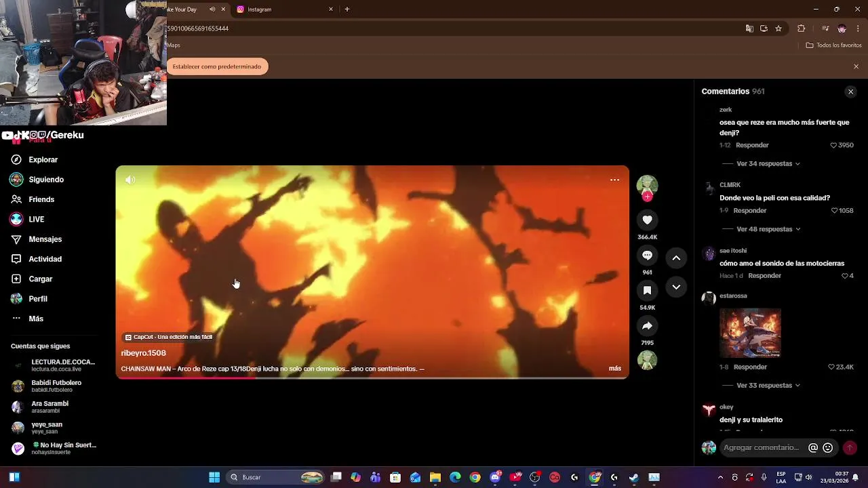This screenshot has height=488, width=868.
Task: Open yeye_saan followed account
Action: click(54, 428)
